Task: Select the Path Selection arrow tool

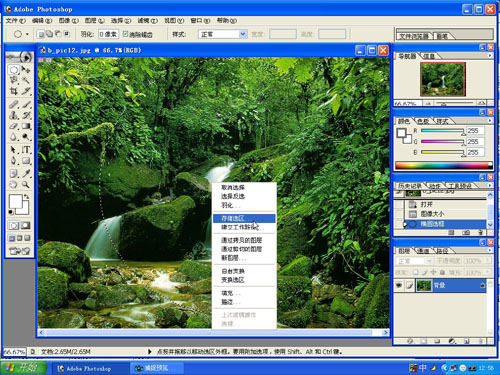Action: click(x=13, y=150)
